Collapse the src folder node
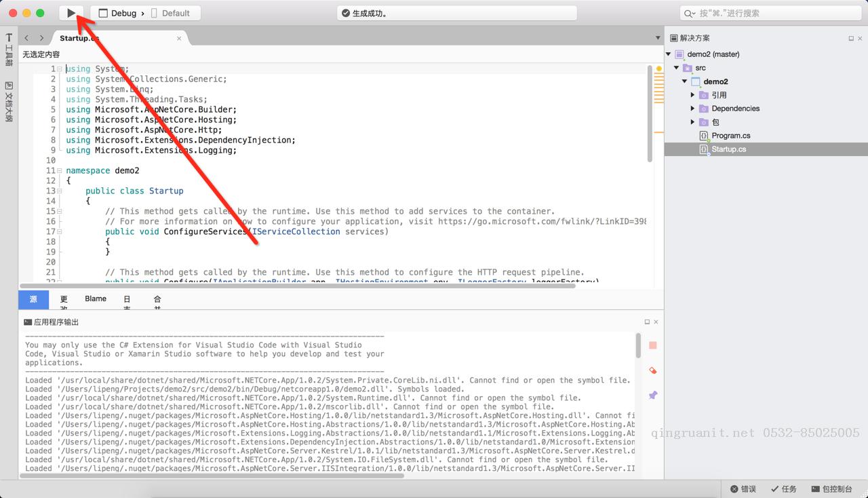The image size is (868, 498). [677, 68]
